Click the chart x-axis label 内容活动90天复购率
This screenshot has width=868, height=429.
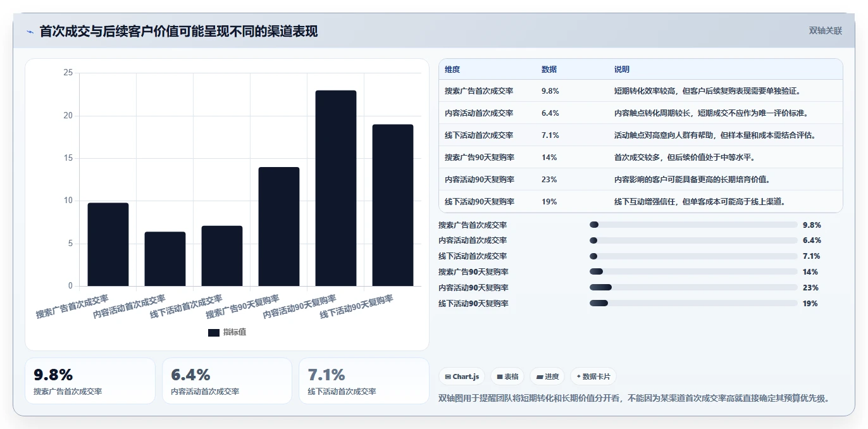(x=299, y=306)
